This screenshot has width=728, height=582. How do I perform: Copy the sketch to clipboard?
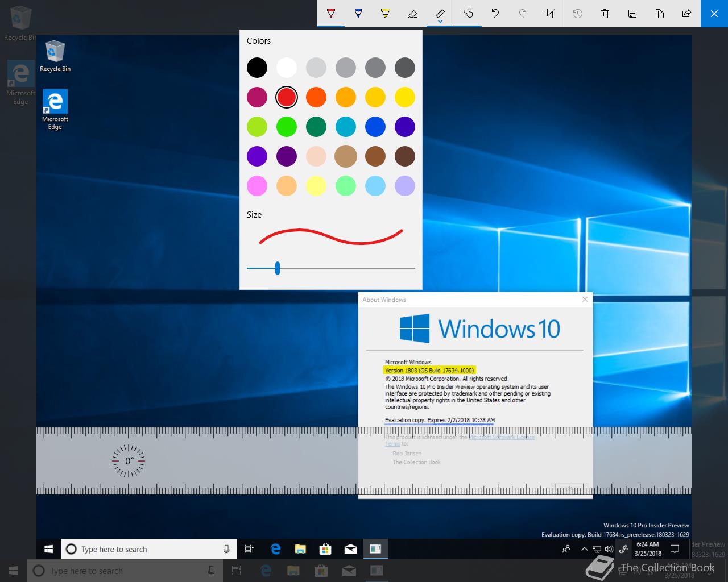[660, 13]
